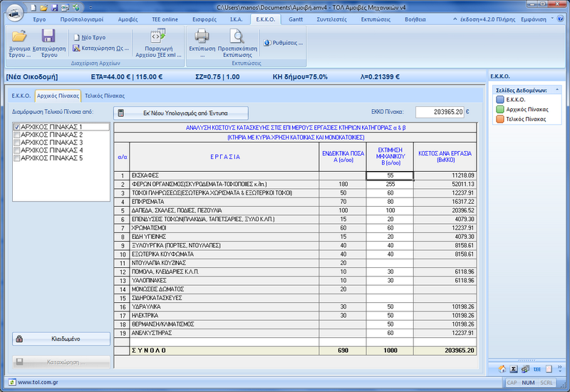Click the house icon in bottom-right panel
The height and width of the screenshot is (392, 570).
pyautogui.click(x=502, y=368)
